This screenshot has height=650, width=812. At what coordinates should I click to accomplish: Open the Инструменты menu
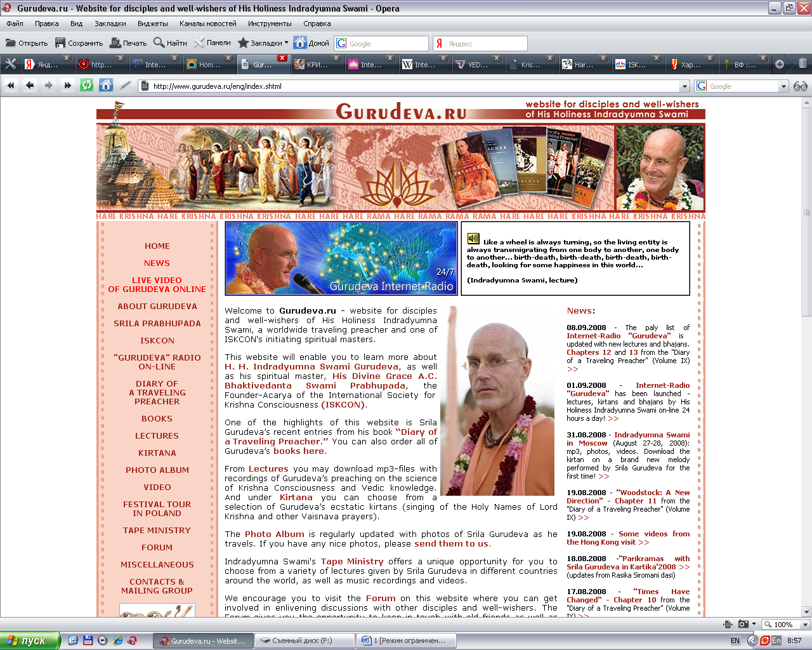(270, 23)
